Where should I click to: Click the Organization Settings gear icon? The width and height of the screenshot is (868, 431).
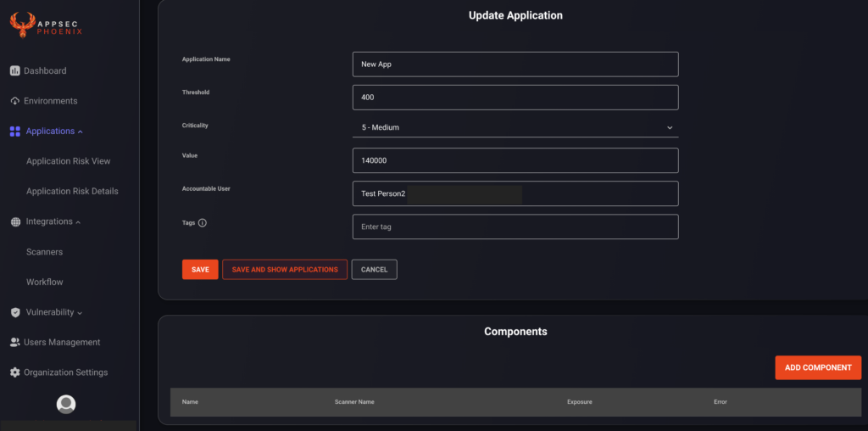15,372
